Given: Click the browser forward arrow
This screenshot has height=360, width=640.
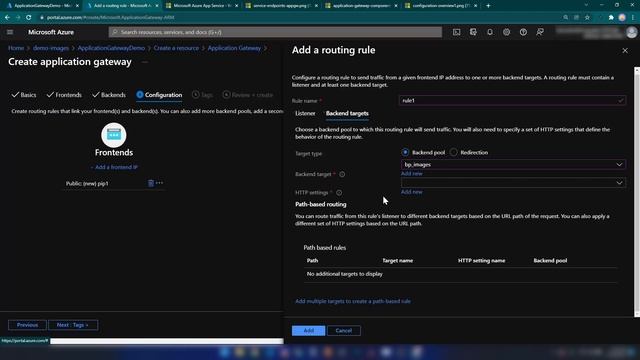Looking at the screenshot, I should pyautogui.click(x=18, y=18).
